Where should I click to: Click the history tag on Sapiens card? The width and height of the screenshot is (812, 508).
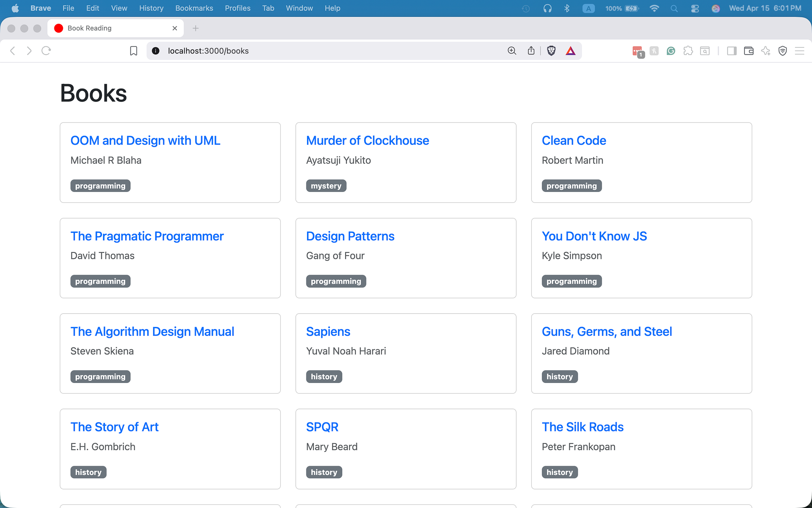[324, 377]
